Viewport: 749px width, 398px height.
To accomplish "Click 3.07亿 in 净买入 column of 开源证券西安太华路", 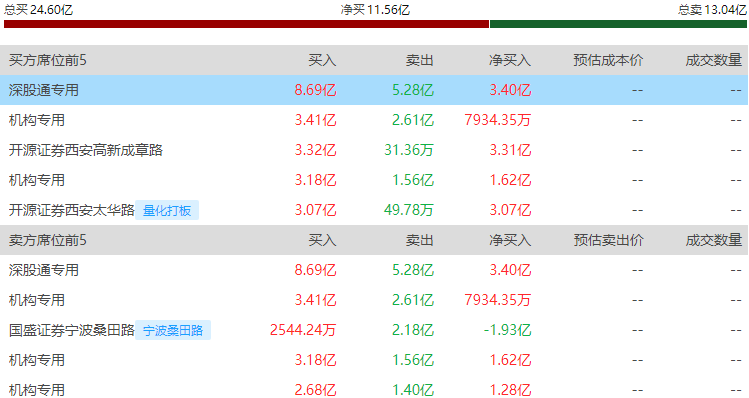I will (510, 210).
